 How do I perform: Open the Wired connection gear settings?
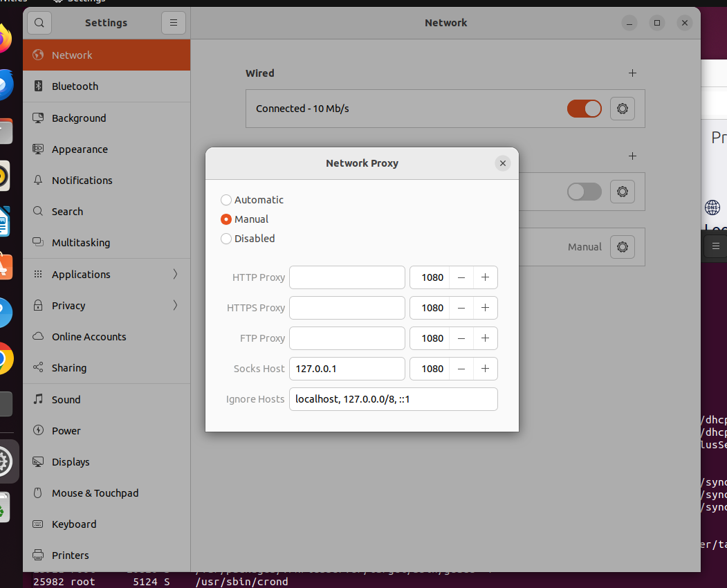coord(623,109)
